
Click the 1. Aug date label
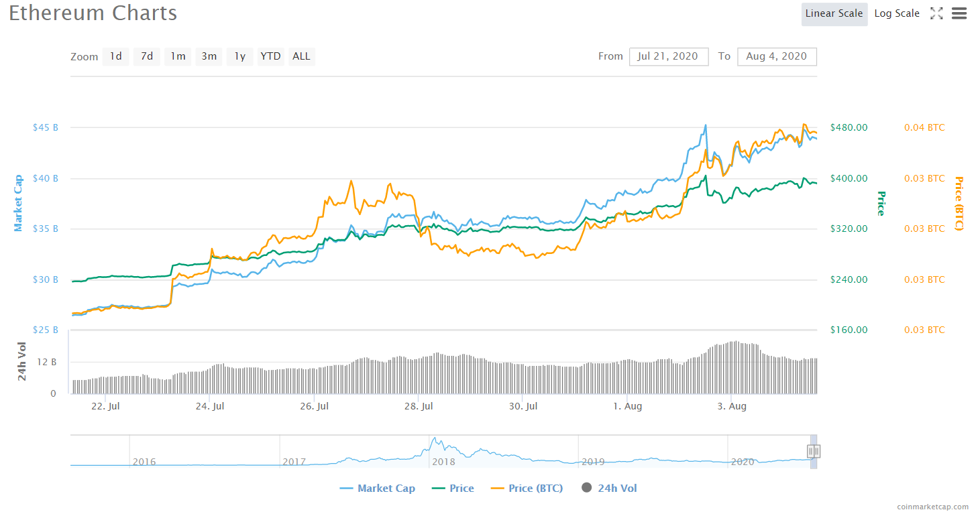pyautogui.click(x=627, y=406)
